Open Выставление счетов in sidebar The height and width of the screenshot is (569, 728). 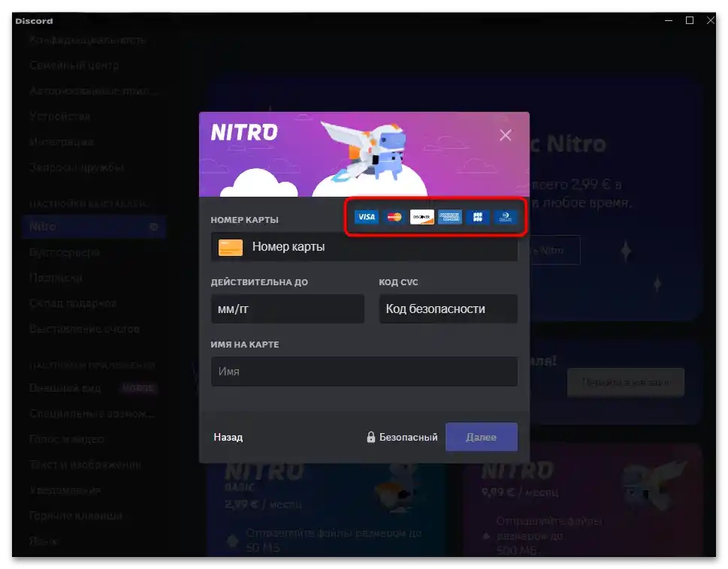click(x=84, y=329)
